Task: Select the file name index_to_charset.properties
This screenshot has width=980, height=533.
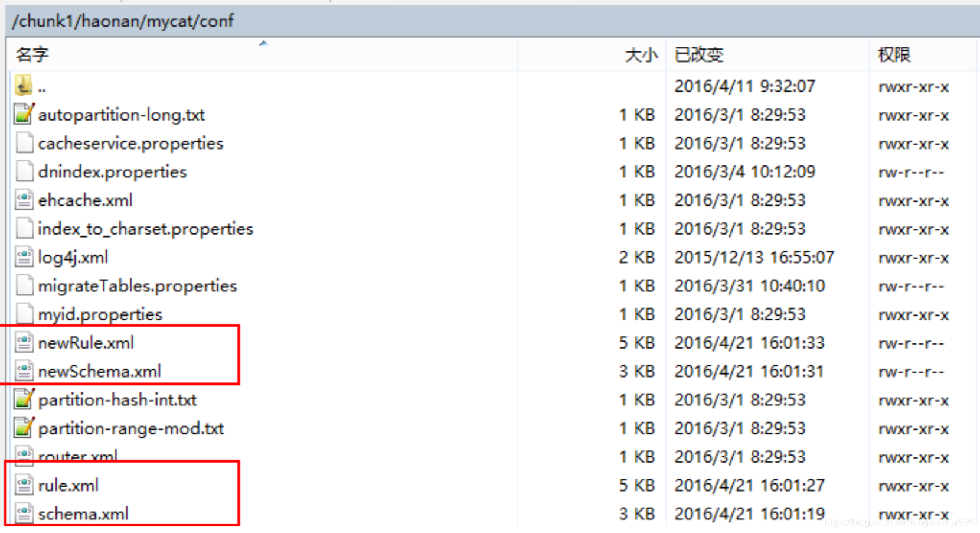Action: click(146, 229)
